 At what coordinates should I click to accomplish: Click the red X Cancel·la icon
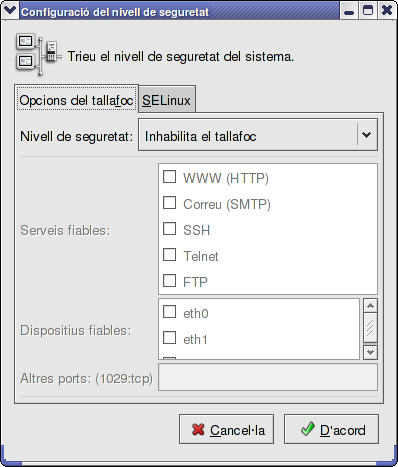point(198,430)
